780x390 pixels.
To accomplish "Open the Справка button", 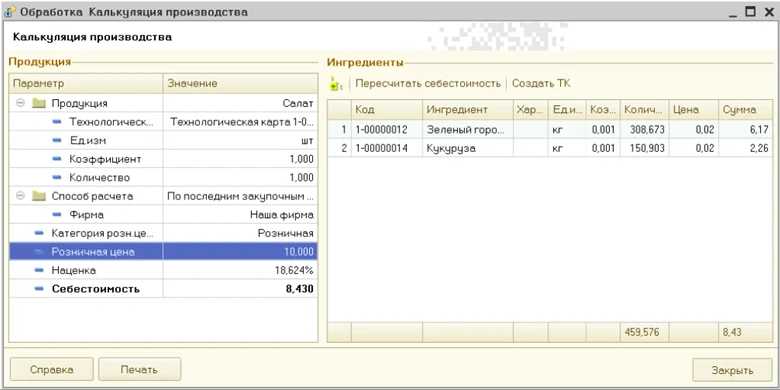I will [x=52, y=370].
